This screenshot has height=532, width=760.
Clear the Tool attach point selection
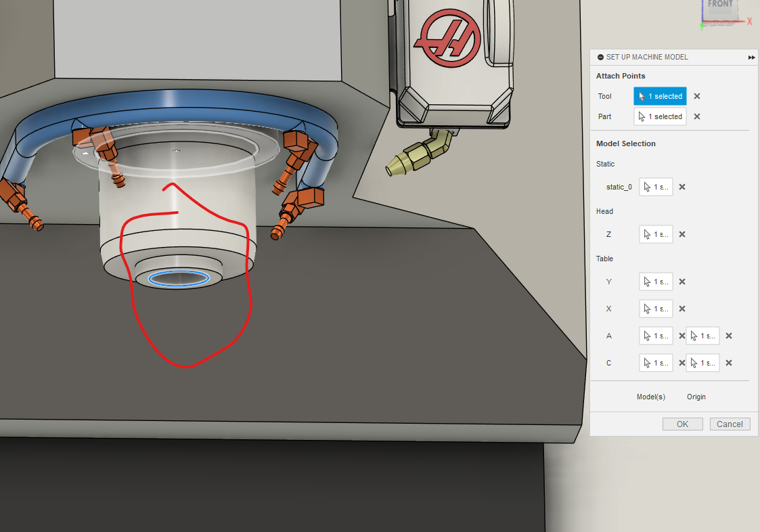click(696, 95)
